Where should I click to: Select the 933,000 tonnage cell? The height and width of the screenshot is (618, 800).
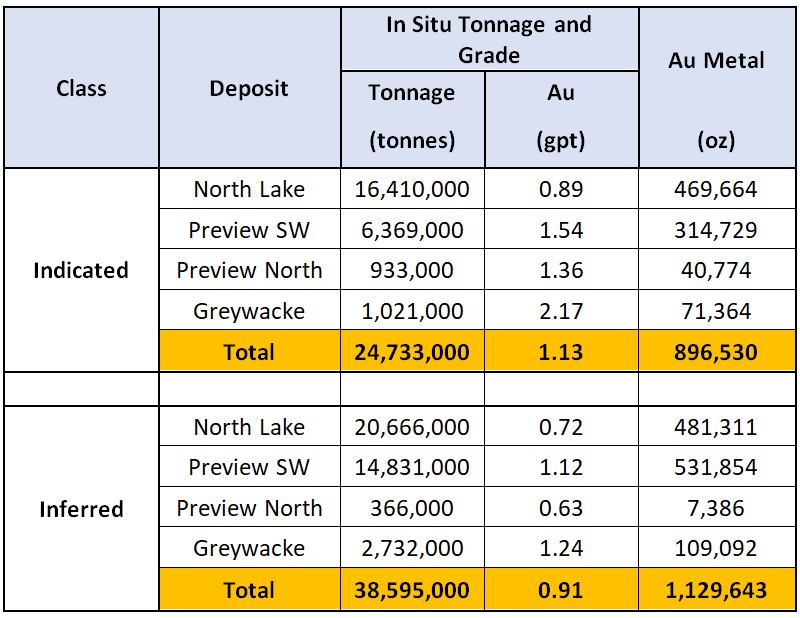(x=412, y=270)
